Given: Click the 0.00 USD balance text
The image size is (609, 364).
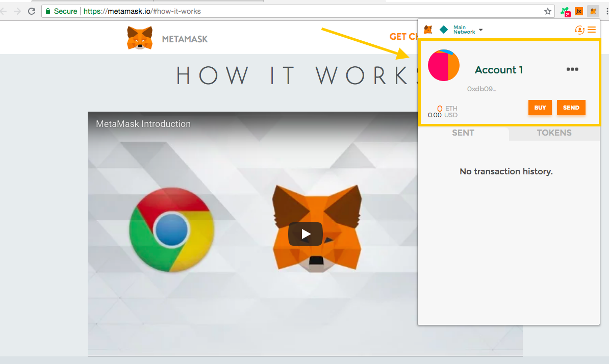Looking at the screenshot, I should pos(443,115).
